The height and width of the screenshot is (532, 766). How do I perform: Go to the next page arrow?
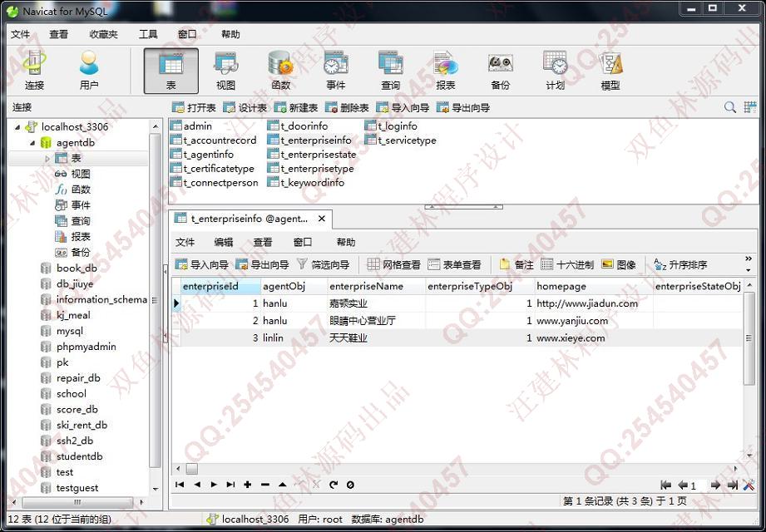tap(716, 485)
